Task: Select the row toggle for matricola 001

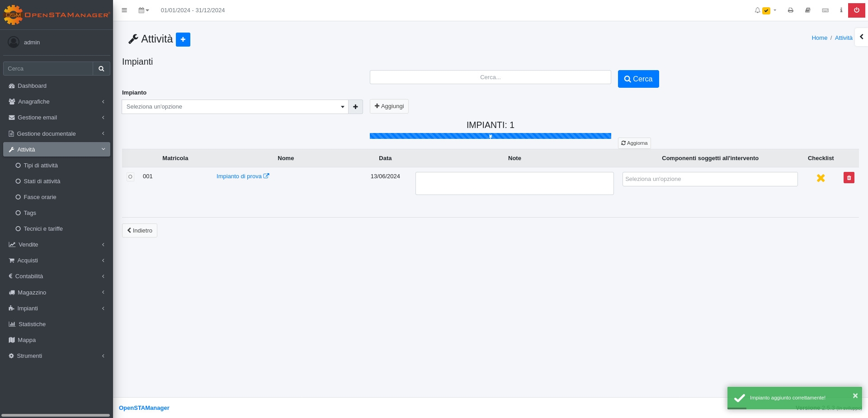Action: coord(130,177)
